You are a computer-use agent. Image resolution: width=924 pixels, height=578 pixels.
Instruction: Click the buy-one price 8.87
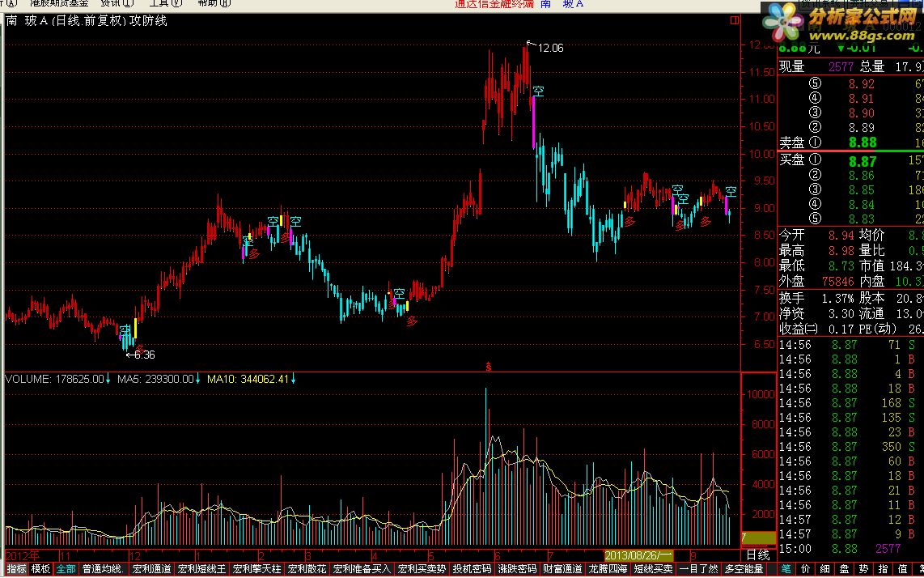[x=863, y=161]
